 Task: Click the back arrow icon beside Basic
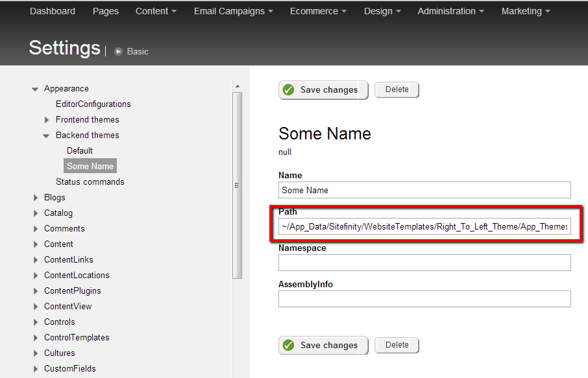coord(118,51)
